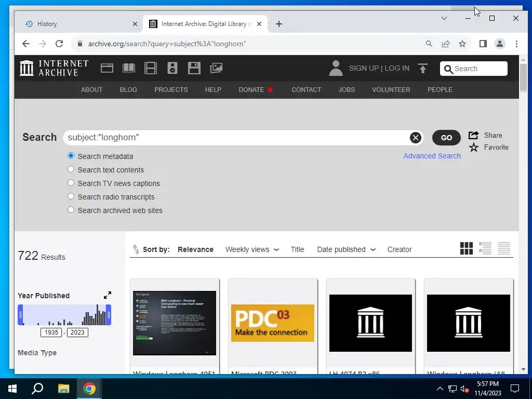This screenshot has height=399, width=532.
Task: Open Windows Longhorn 4051 thumbnail
Action: [175, 323]
